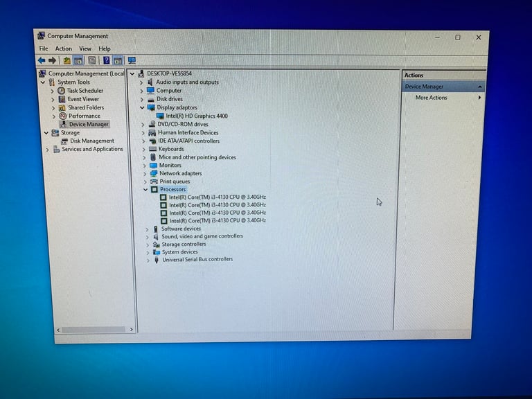
Task: Click the left pane scroll left arrow
Action: coord(58,330)
